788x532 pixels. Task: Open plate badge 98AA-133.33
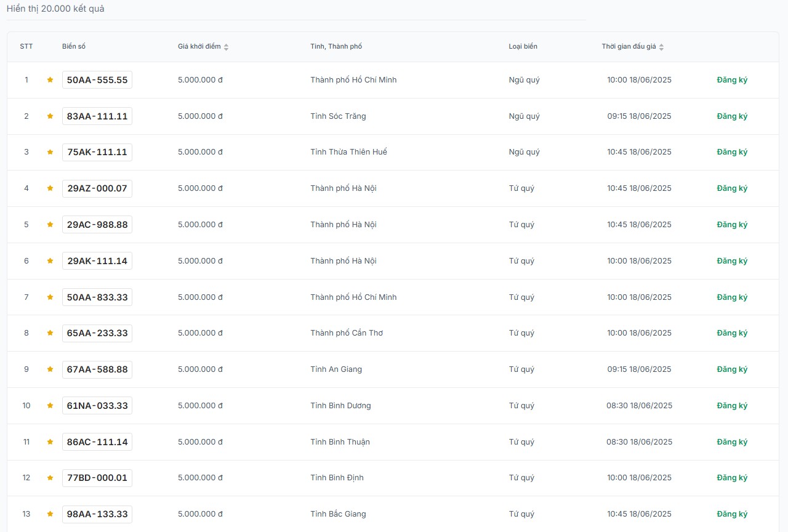pos(97,514)
